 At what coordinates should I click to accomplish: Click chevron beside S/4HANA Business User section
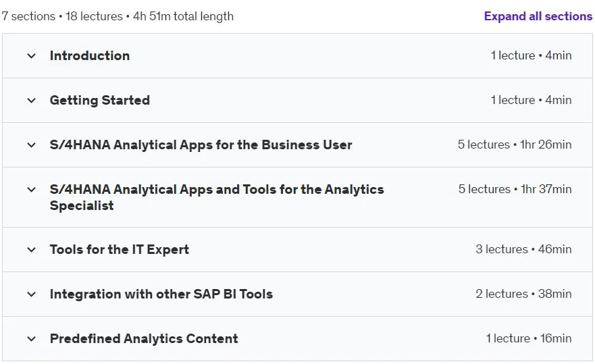tap(32, 145)
